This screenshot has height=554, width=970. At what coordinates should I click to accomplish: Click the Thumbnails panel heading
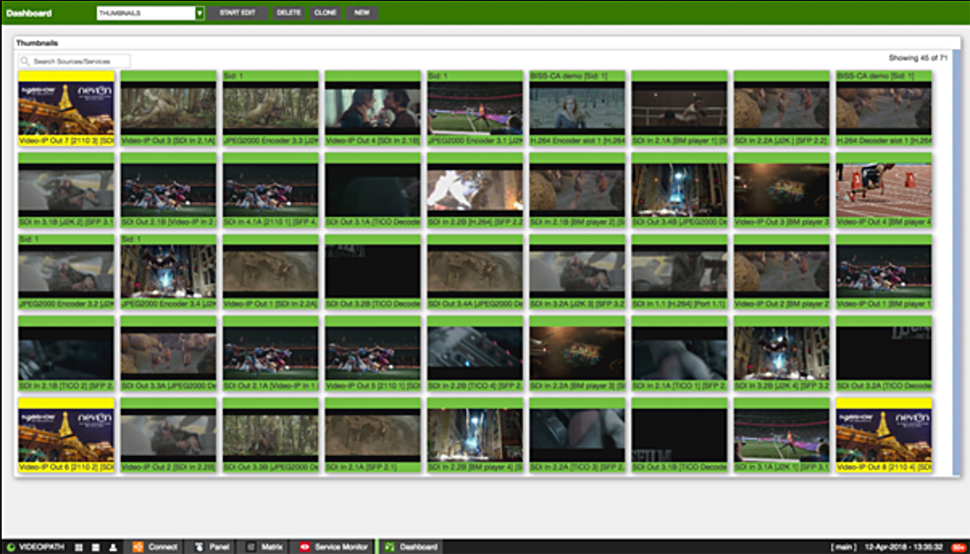pos(37,43)
